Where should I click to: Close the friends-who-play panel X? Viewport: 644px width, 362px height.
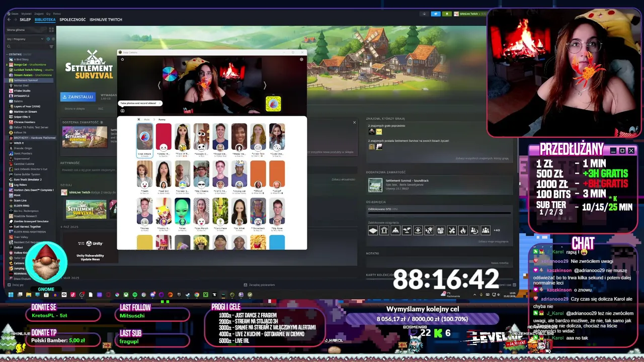pyautogui.click(x=354, y=123)
